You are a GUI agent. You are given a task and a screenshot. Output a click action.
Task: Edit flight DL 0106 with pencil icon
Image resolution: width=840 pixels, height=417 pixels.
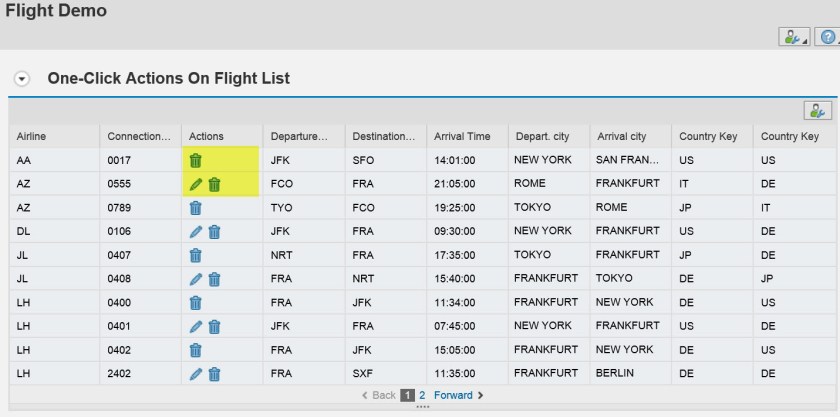196,232
